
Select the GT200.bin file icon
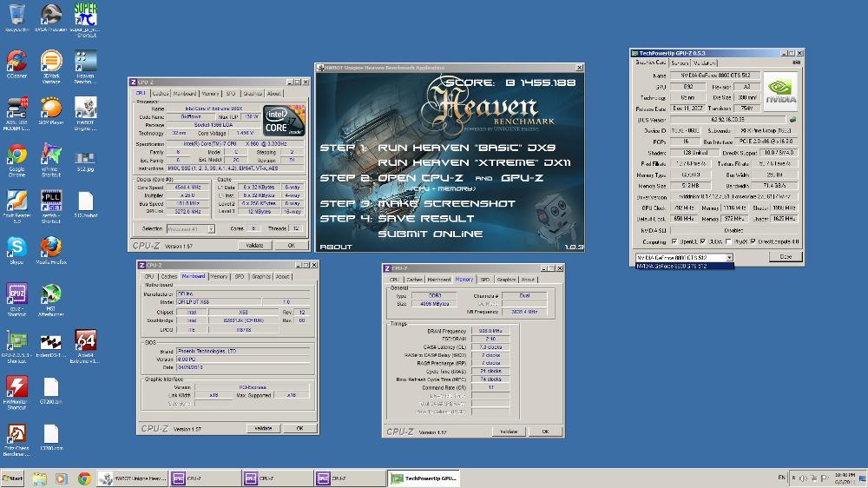(x=51, y=390)
